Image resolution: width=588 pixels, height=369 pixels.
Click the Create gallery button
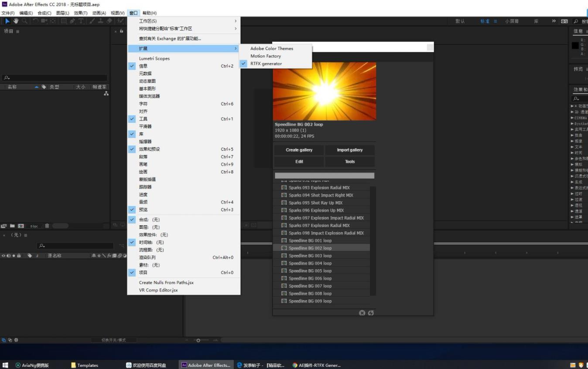pos(299,149)
